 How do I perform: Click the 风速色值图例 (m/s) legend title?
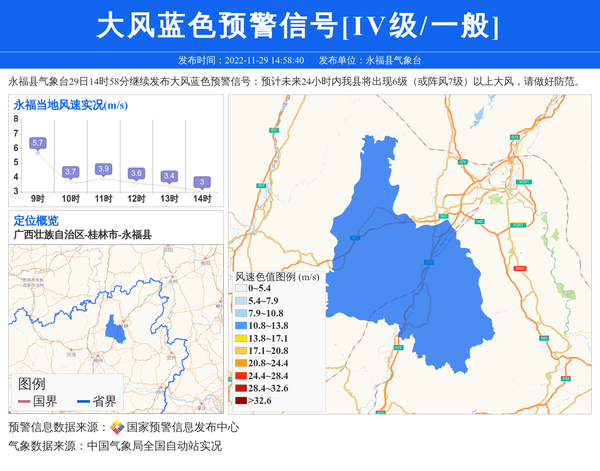[x=277, y=277]
